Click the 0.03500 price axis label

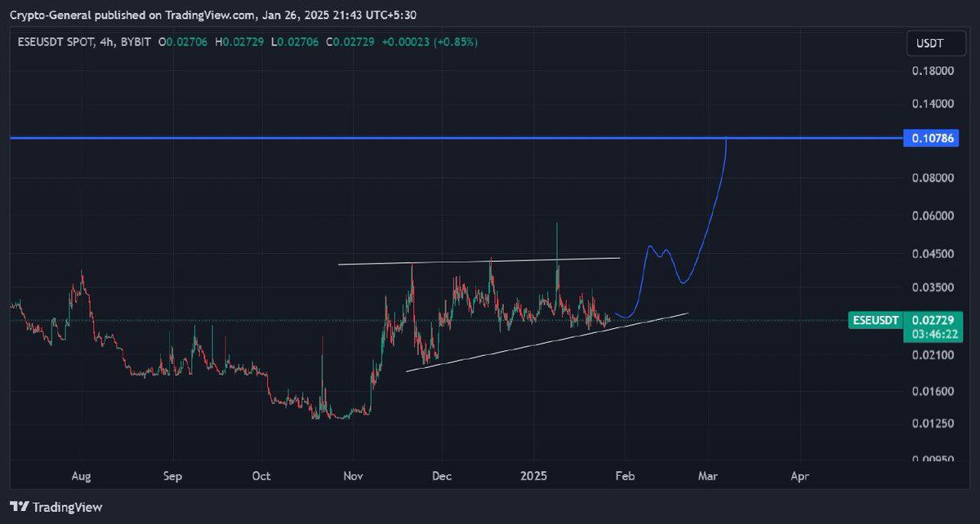click(933, 287)
